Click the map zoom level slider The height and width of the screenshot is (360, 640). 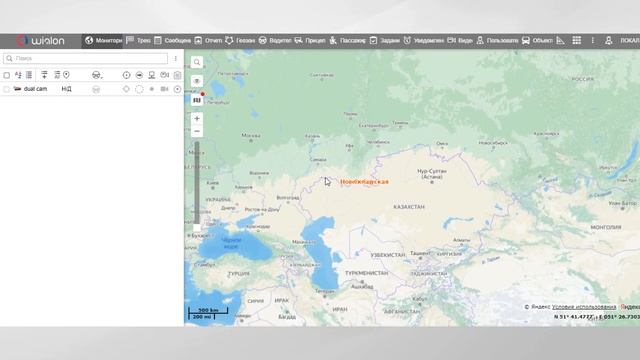(x=197, y=186)
